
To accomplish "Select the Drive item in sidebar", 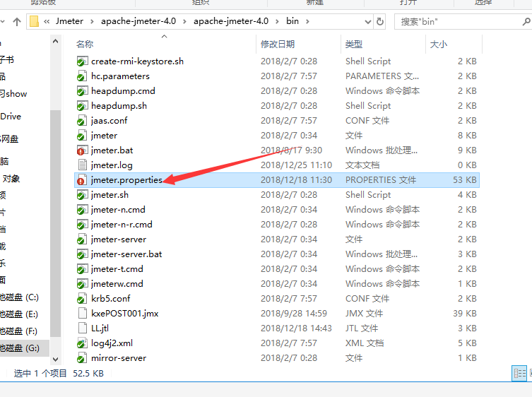I will 11,117.
